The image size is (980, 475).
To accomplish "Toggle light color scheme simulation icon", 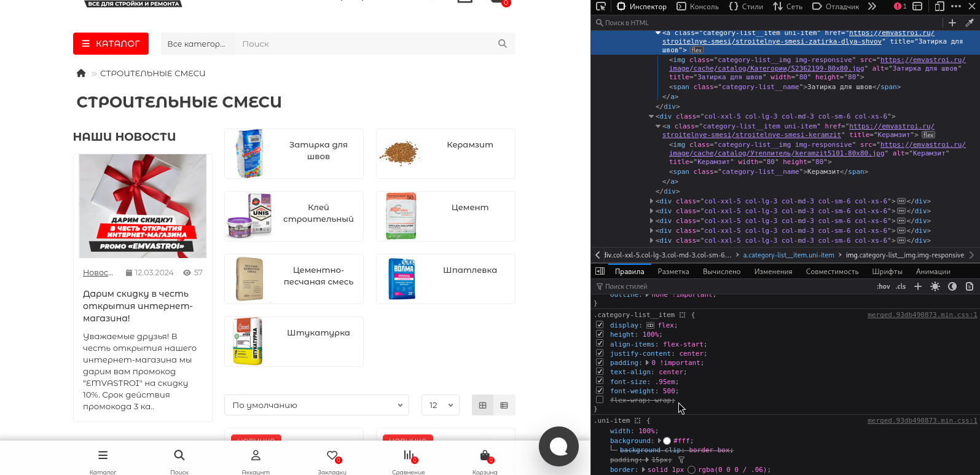I will point(935,286).
